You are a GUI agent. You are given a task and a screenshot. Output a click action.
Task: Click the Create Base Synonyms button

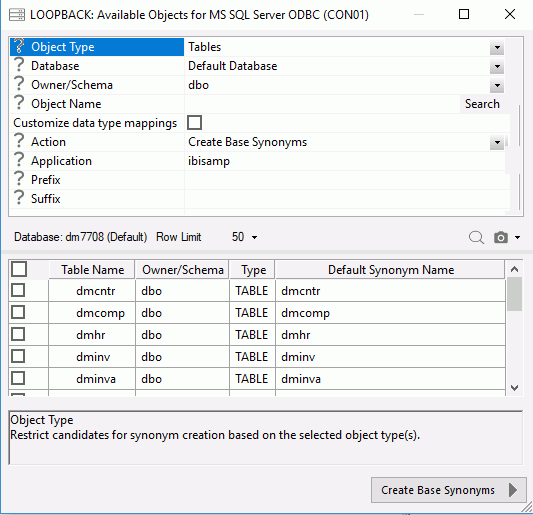click(x=449, y=490)
